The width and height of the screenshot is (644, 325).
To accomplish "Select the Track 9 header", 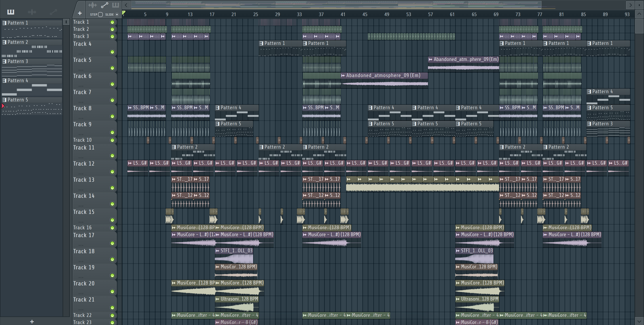I will tap(95, 128).
